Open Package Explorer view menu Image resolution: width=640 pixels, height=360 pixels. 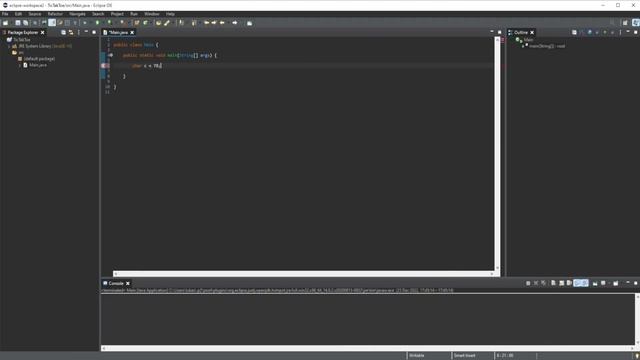(79, 32)
